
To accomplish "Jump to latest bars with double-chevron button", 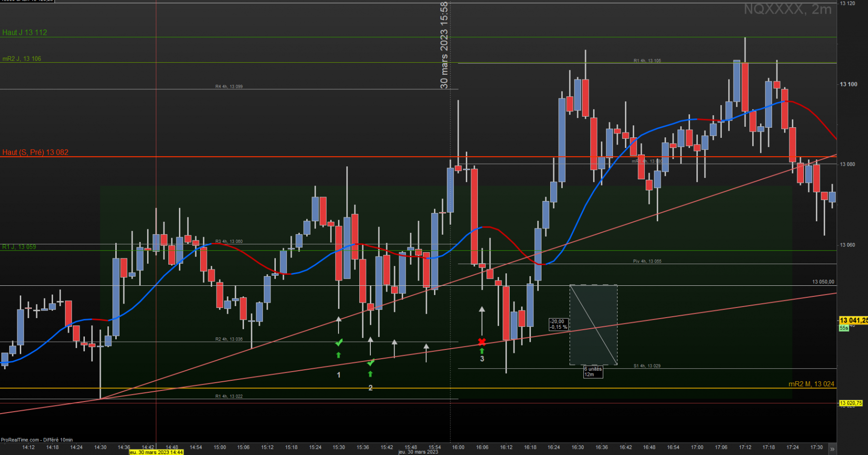I will (832, 449).
